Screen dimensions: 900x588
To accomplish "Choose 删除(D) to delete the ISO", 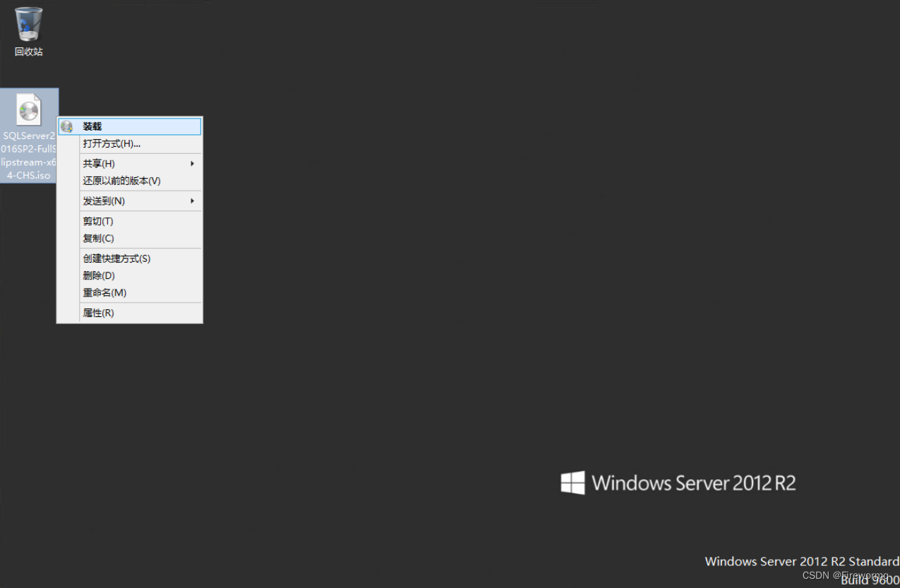I will pos(130,275).
